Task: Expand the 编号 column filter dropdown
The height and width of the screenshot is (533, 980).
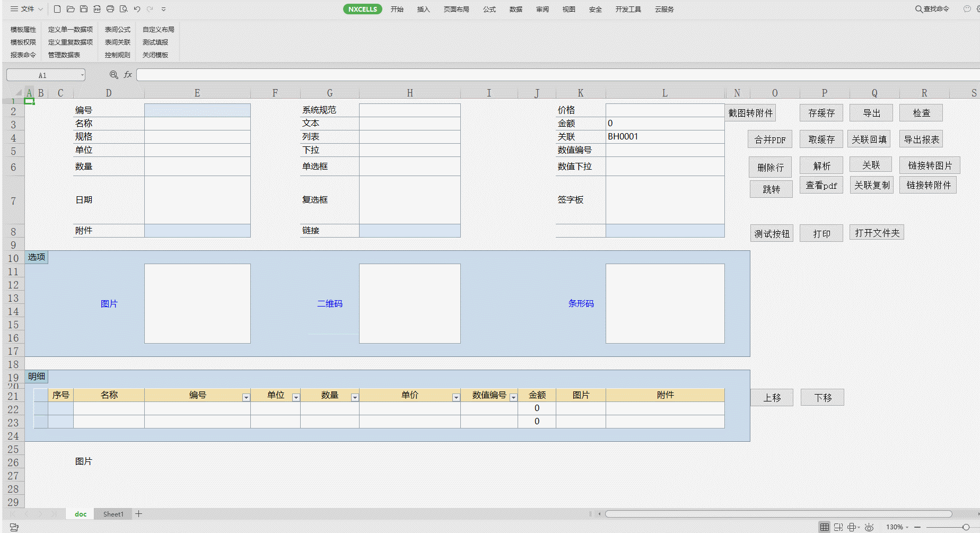Action: [x=246, y=397]
